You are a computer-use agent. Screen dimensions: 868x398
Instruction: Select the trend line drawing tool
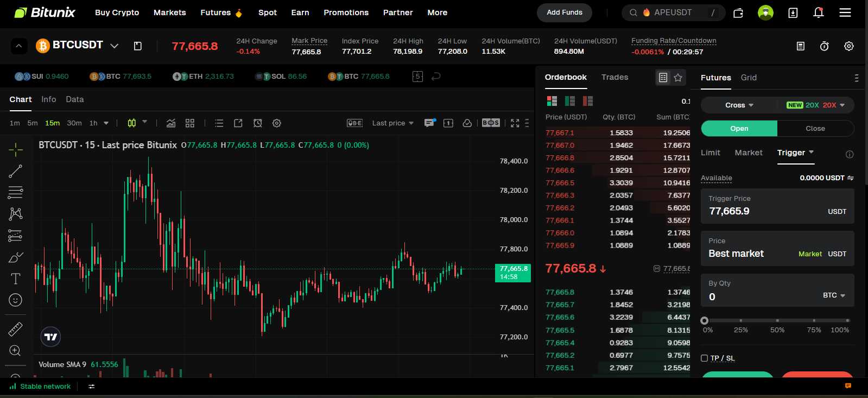pos(16,171)
